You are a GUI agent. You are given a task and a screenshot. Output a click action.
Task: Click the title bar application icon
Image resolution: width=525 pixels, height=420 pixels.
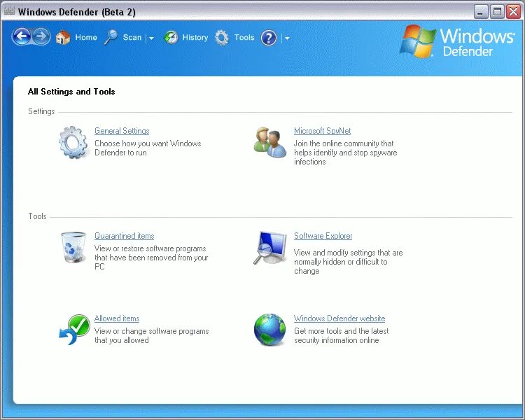pos(9,11)
